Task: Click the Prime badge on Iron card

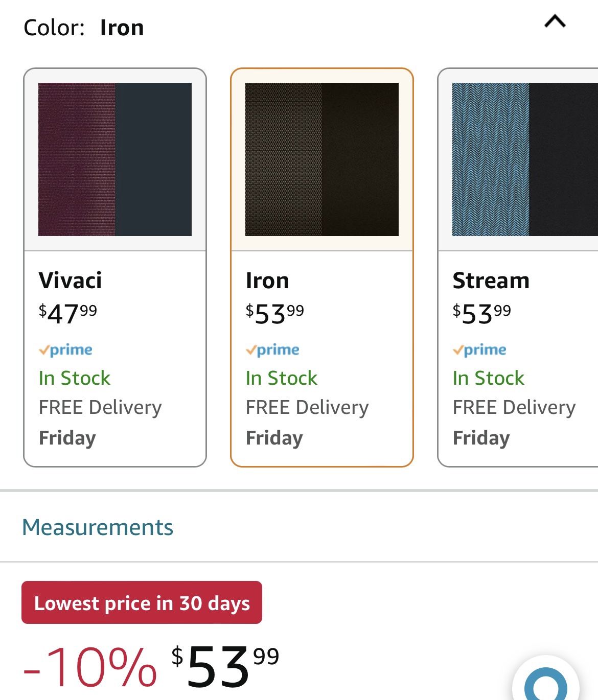Action: point(273,350)
